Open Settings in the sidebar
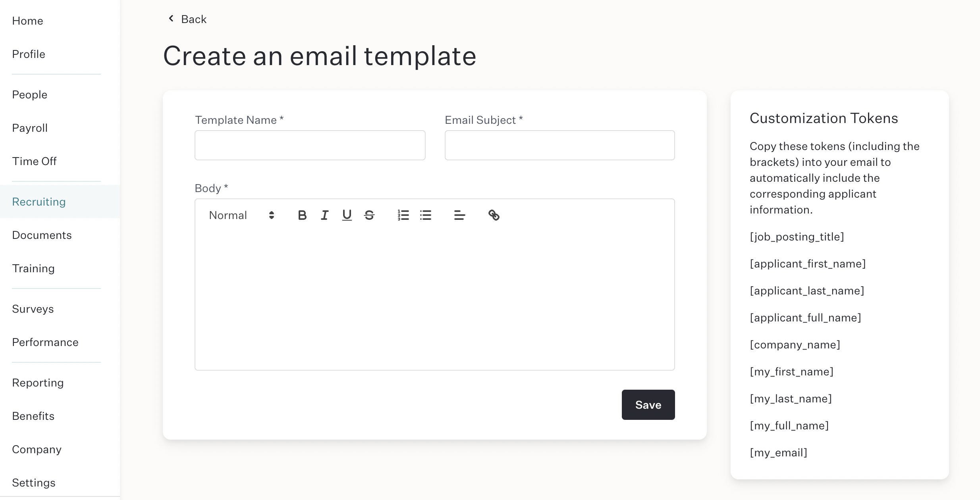Viewport: 980px width, 500px height. point(34,483)
